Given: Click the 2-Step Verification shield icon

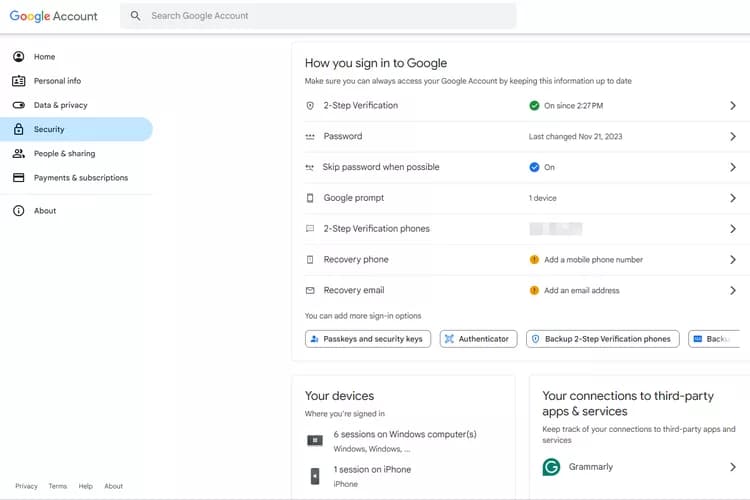Looking at the screenshot, I should point(310,105).
